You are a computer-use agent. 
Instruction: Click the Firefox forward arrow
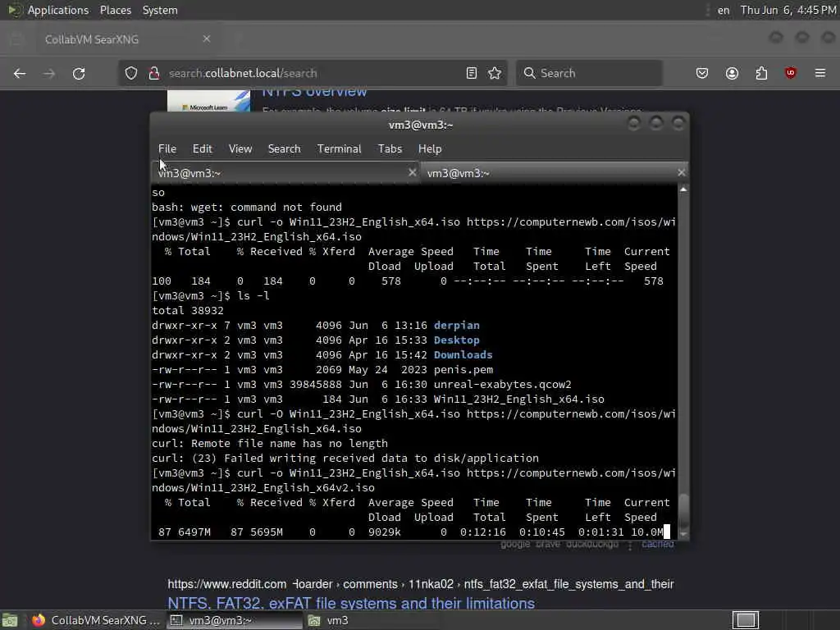(48, 73)
